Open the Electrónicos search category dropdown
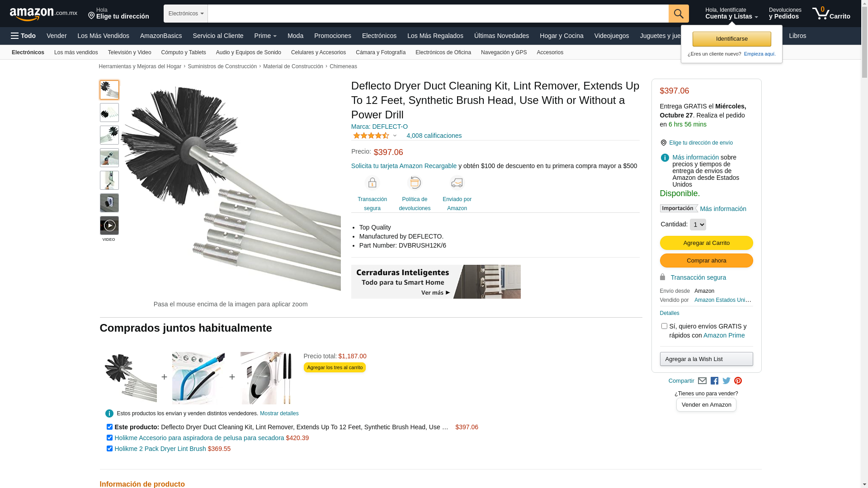This screenshot has width=868, height=488. coord(186,14)
